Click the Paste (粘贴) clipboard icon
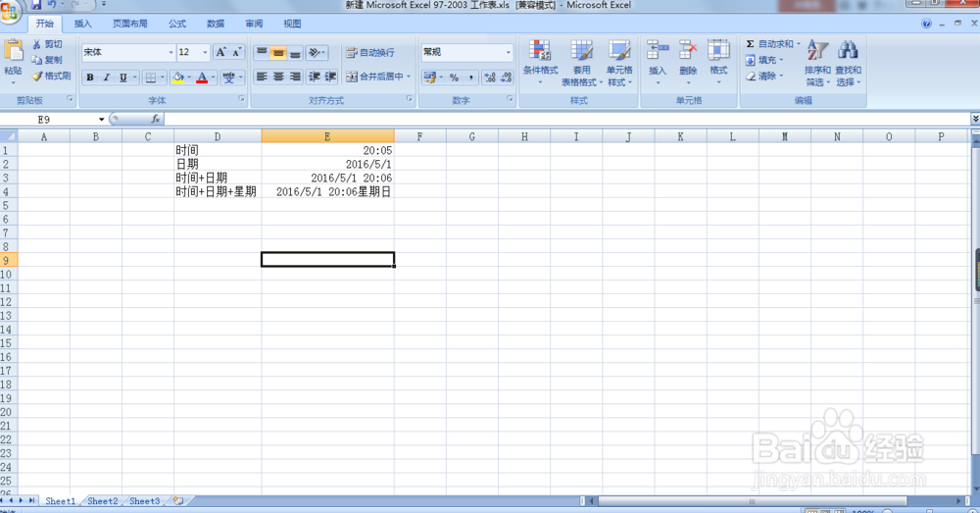The height and width of the screenshot is (513, 980). [13, 50]
